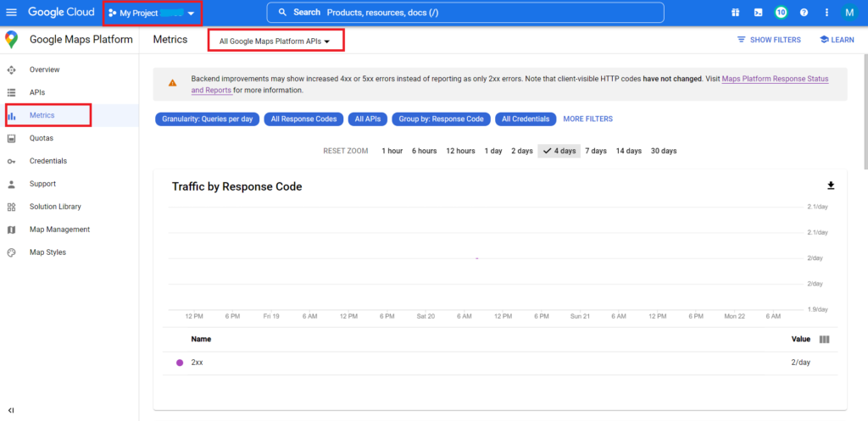This screenshot has height=421, width=868.
Task: Select the 7 days time range
Action: (x=596, y=151)
